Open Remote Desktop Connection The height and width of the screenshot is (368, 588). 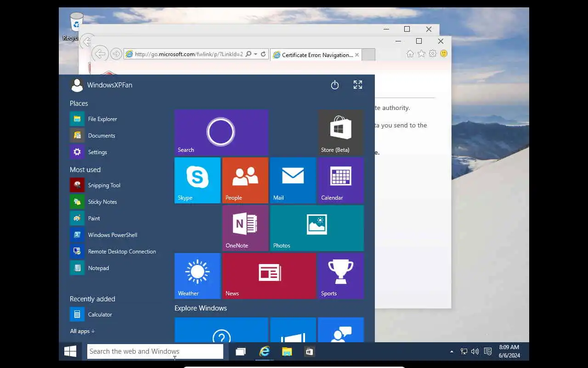(113, 251)
